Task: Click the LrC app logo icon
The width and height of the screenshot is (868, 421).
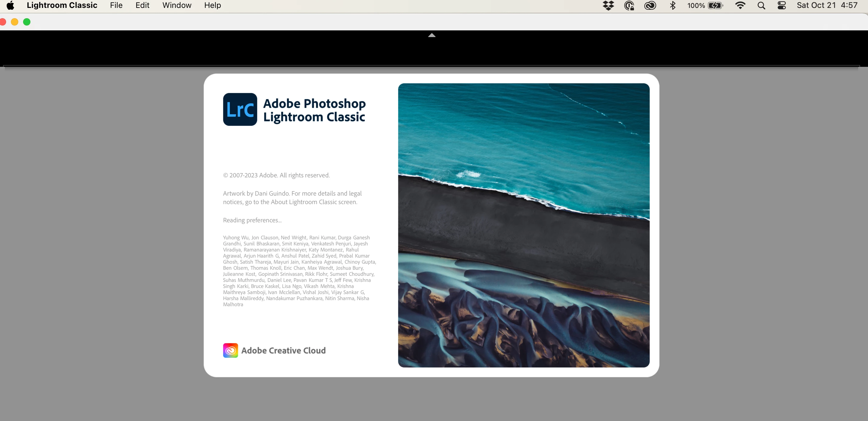Action: [240, 109]
